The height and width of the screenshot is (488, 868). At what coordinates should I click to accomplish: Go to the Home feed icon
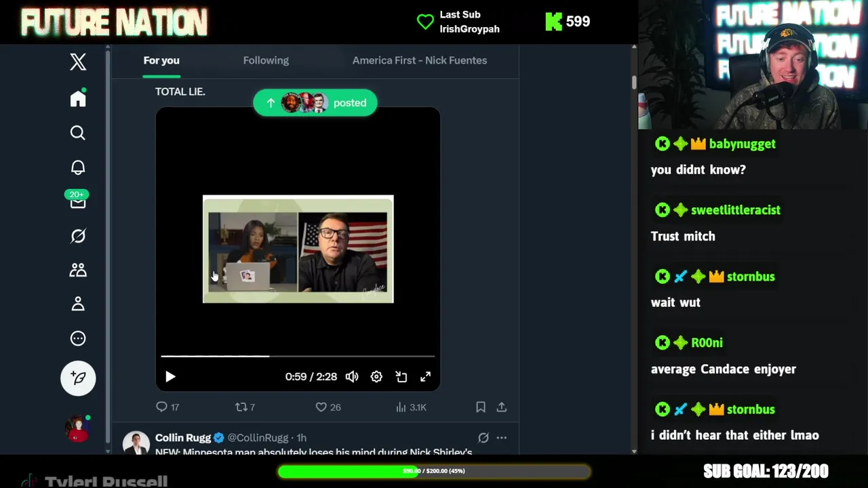click(78, 98)
